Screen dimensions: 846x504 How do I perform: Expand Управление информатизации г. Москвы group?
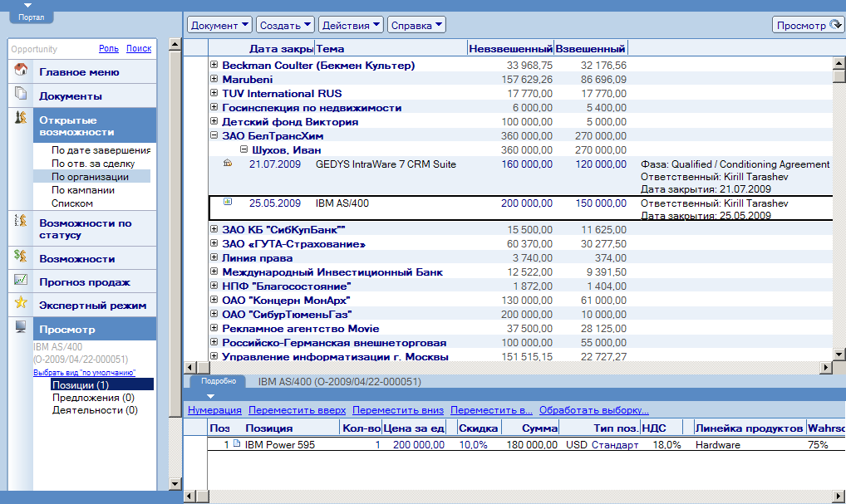(x=214, y=355)
